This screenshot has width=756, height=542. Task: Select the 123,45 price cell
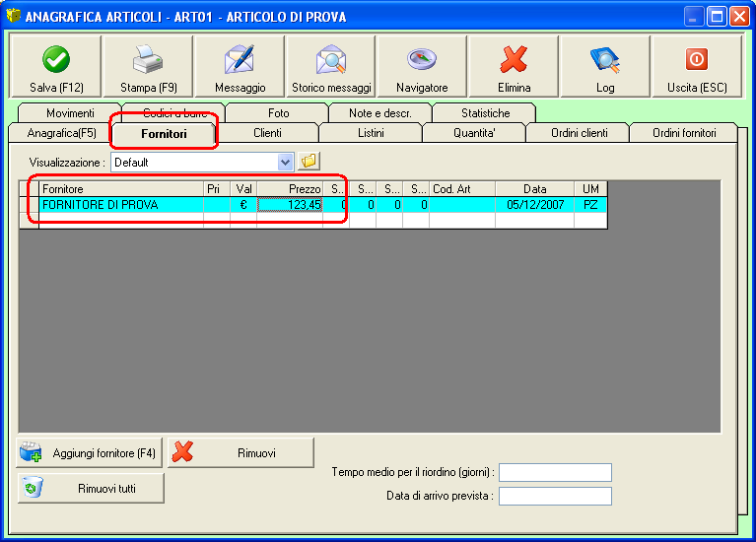point(290,204)
